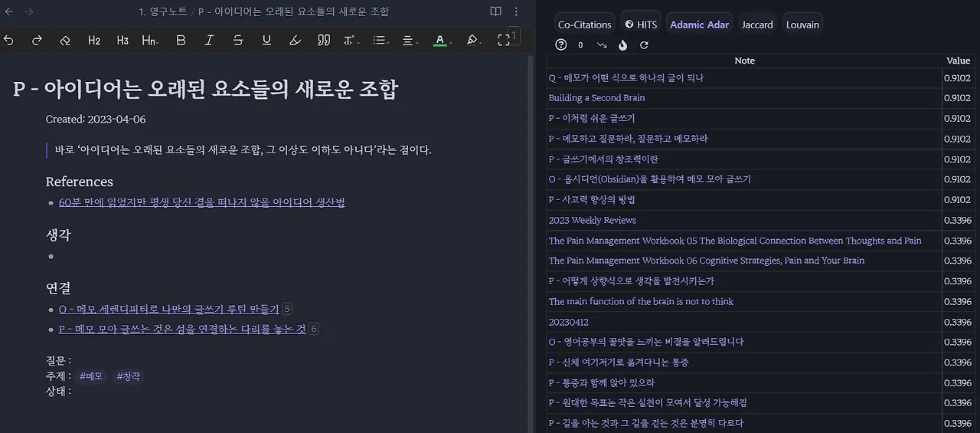Undo the last edit in the toolbar
980x433 pixels.
[9, 40]
